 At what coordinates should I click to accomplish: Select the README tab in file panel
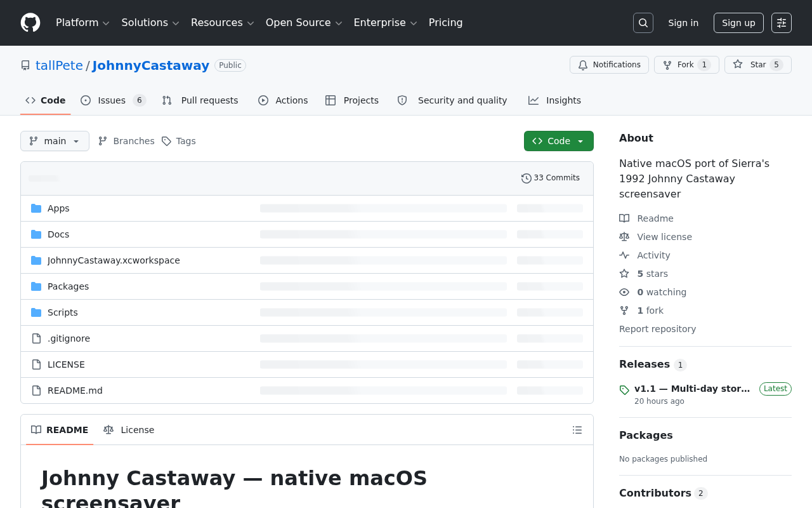60,430
